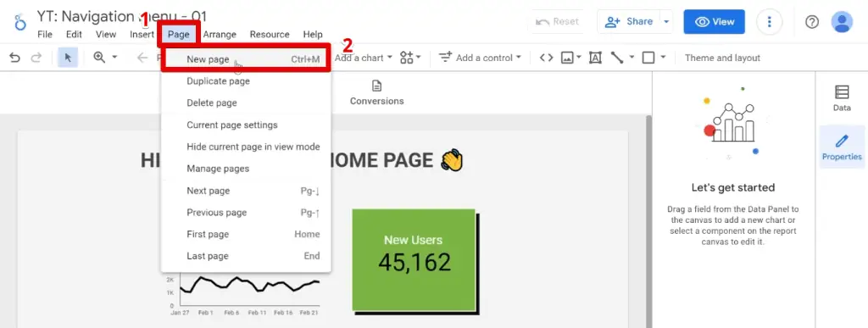
Task: Open the Add a control dropdown
Action: (481, 58)
